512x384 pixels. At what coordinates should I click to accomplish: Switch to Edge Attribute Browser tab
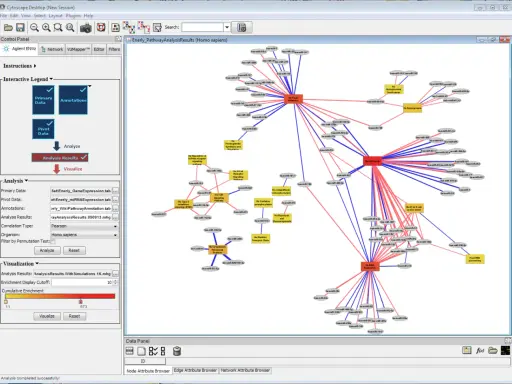click(x=195, y=370)
